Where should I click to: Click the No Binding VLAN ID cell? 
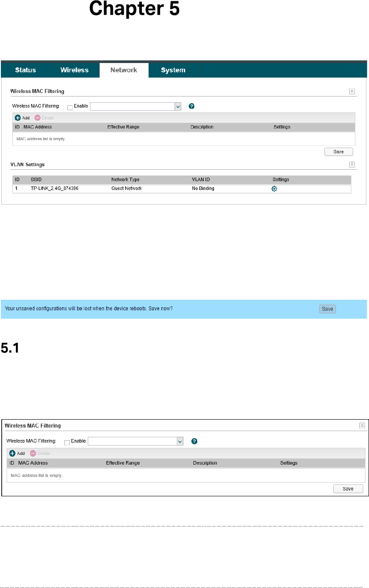203,189
